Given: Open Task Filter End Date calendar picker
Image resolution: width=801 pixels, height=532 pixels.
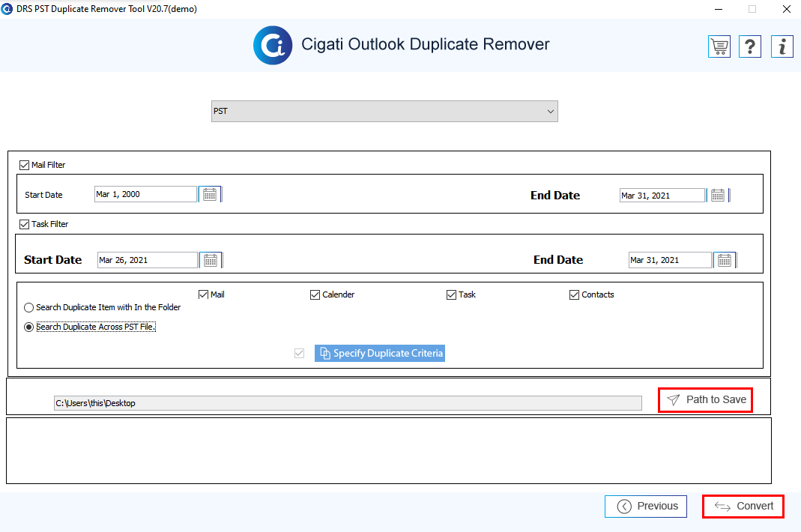Looking at the screenshot, I should [x=725, y=260].
